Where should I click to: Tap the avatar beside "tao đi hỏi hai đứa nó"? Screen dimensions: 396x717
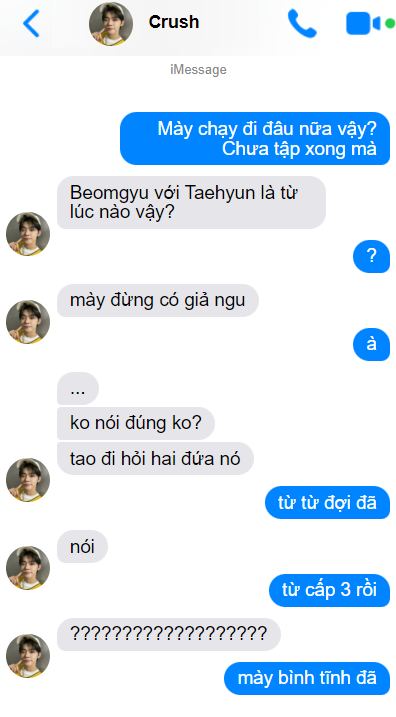(28, 480)
